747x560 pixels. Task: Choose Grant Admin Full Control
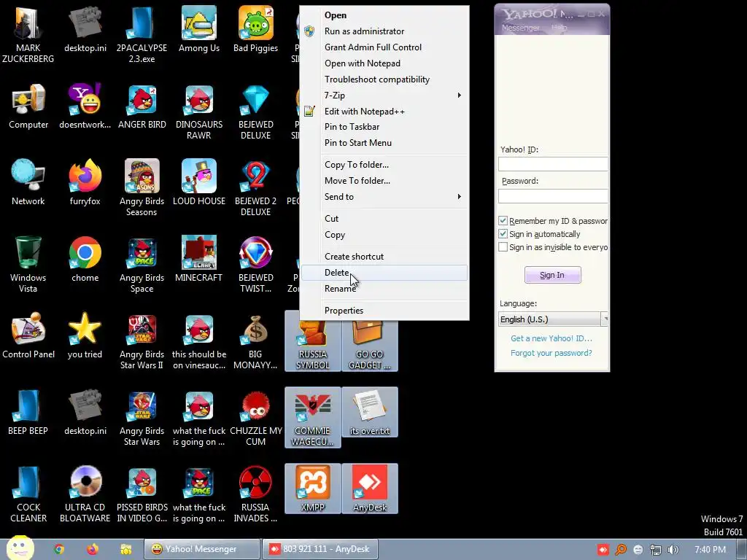pos(384,47)
